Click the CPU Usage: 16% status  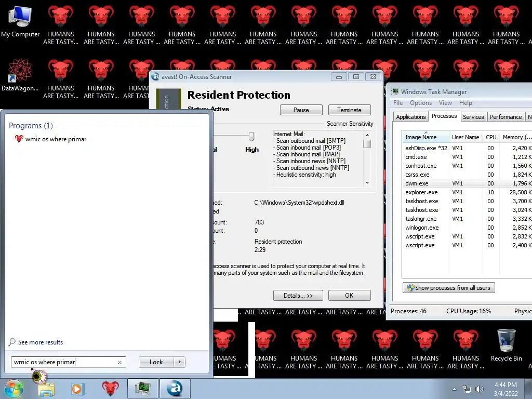pos(469,311)
